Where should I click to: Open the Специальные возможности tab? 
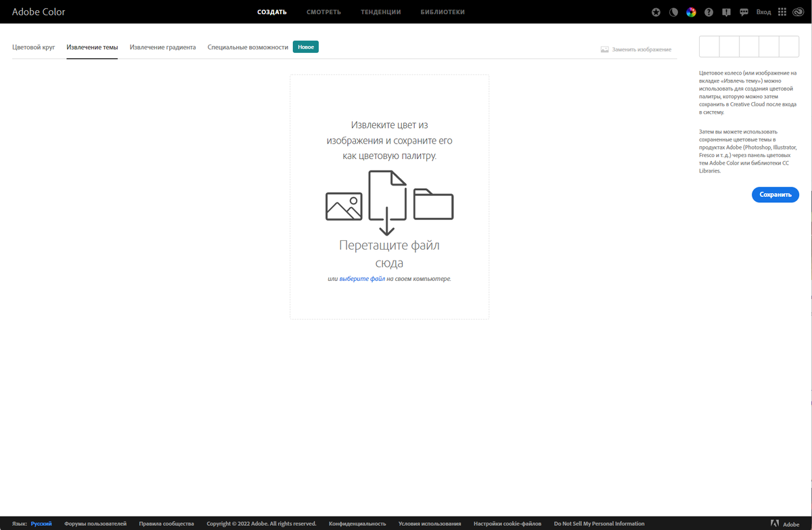[248, 47]
